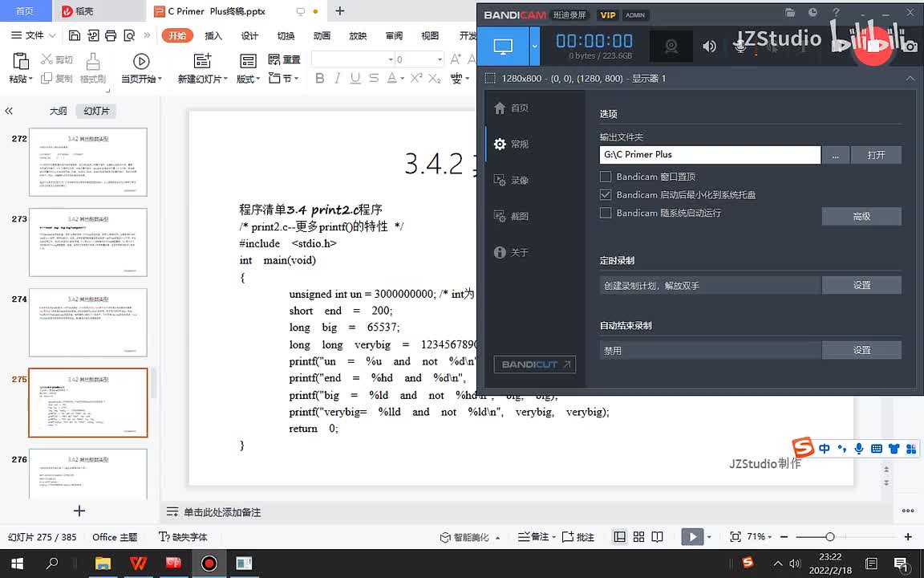Start slideshow from current page icon
Screen dimensions: 924x578
point(141,61)
